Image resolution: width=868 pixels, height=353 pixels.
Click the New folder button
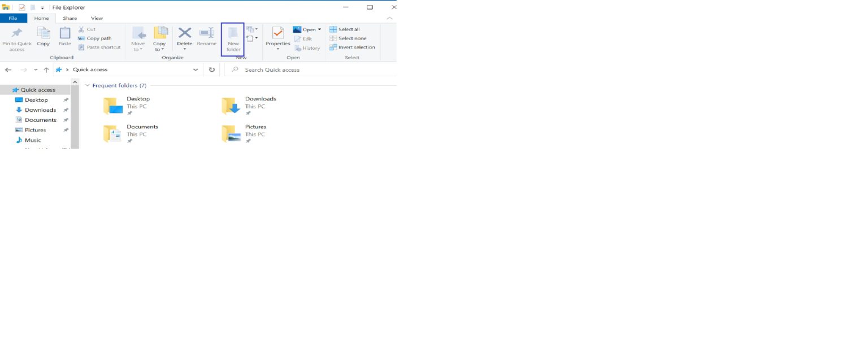(233, 40)
